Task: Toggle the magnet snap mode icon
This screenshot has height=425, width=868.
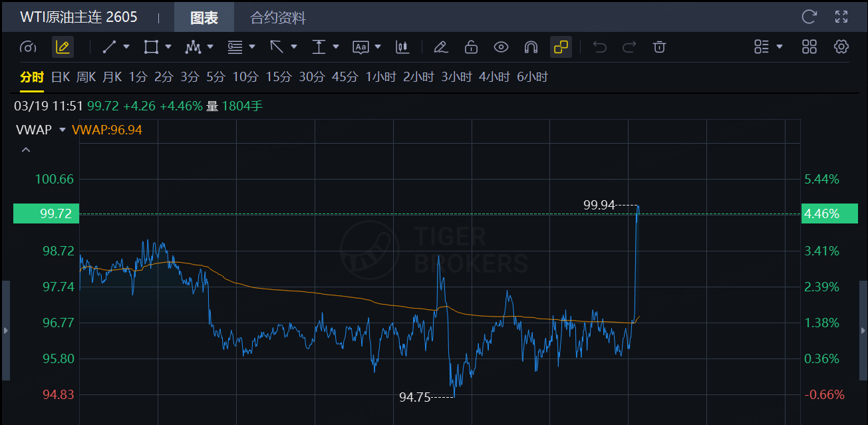Action: pos(531,47)
